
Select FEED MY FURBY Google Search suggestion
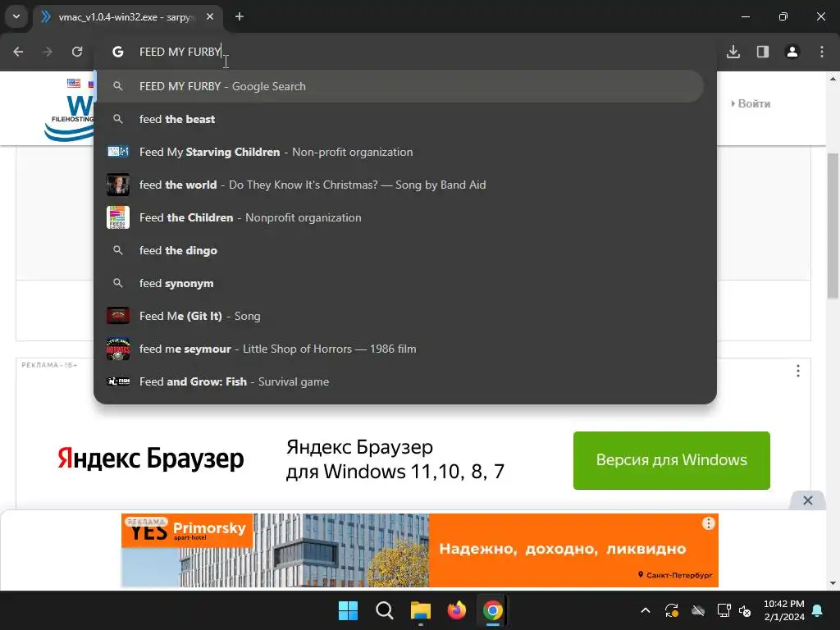click(x=399, y=86)
